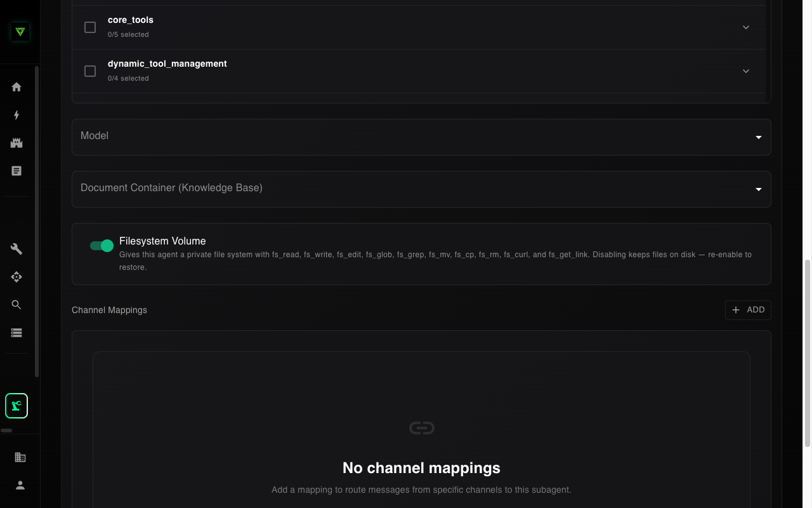Open the Document Container dropdown

pos(421,189)
